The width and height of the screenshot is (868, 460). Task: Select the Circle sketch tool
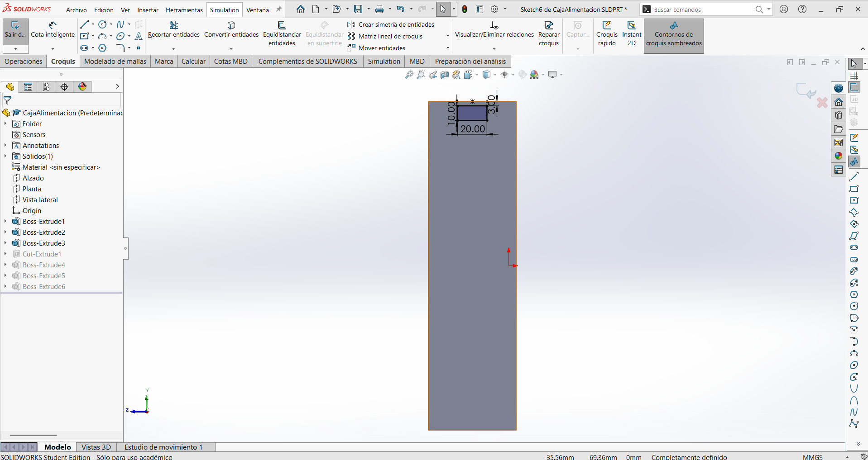click(x=103, y=24)
